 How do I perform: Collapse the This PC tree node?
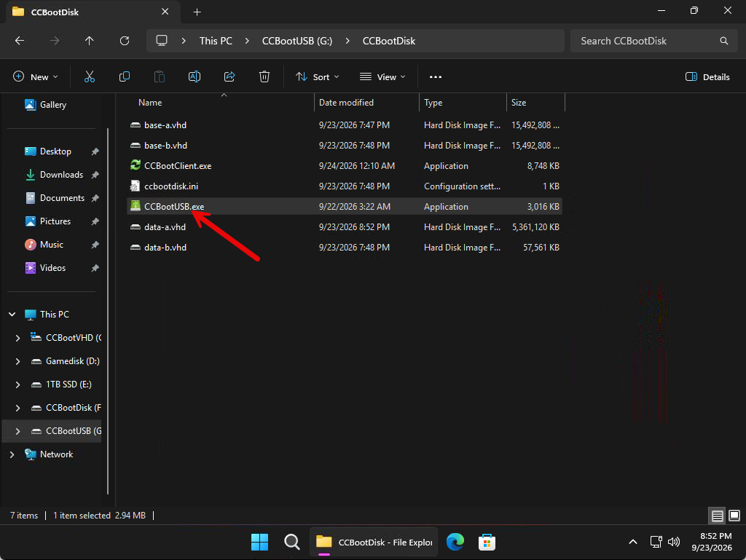12,315
